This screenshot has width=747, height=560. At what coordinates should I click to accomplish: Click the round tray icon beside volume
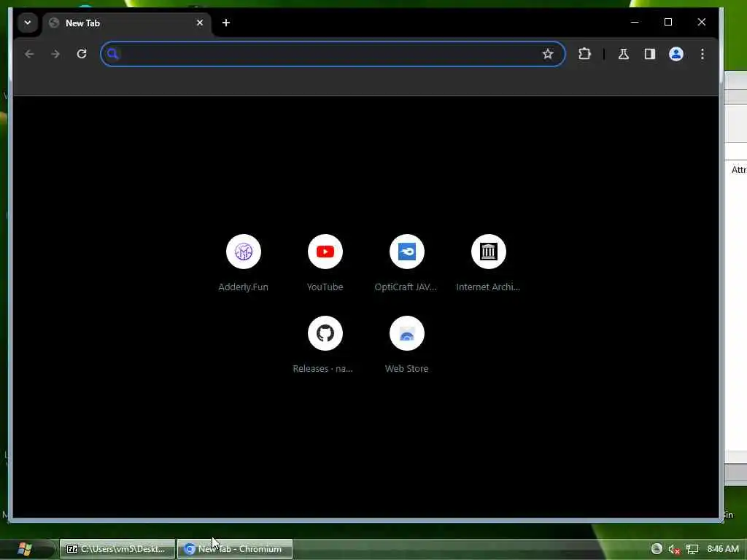(657, 549)
